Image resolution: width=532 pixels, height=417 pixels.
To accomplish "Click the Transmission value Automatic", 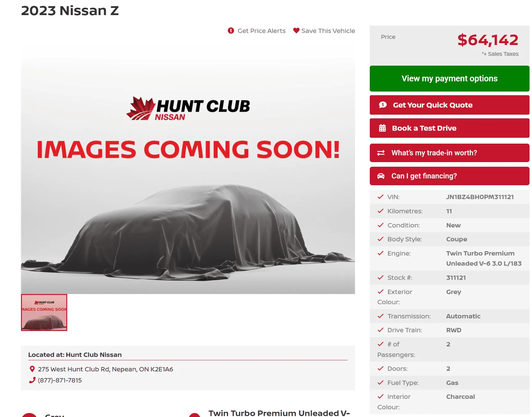I will pyautogui.click(x=463, y=316).
